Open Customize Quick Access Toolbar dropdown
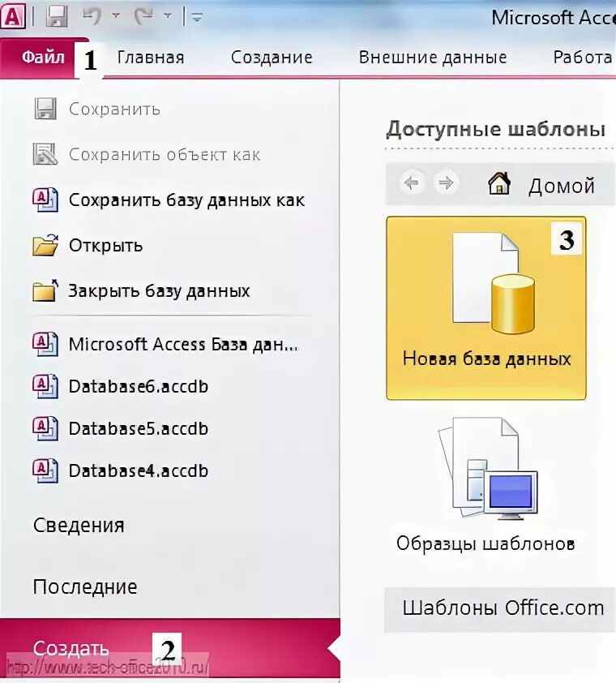The width and height of the screenshot is (616, 683). tap(197, 17)
